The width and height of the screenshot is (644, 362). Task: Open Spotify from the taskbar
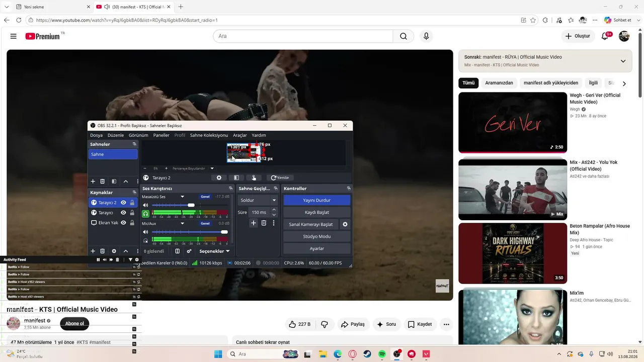(x=382, y=354)
